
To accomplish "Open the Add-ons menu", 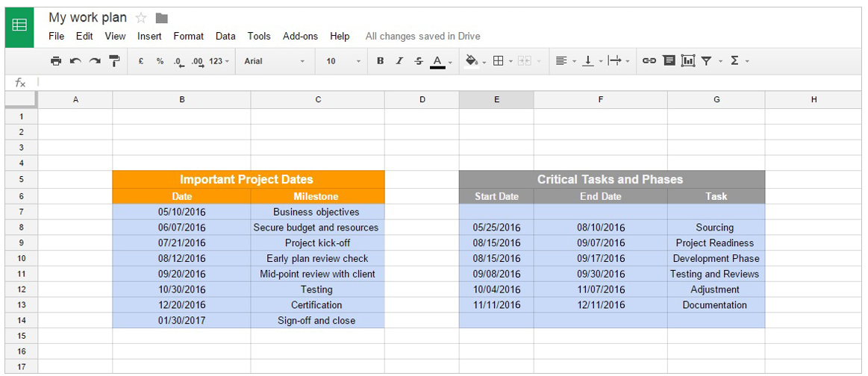I will click(x=301, y=37).
